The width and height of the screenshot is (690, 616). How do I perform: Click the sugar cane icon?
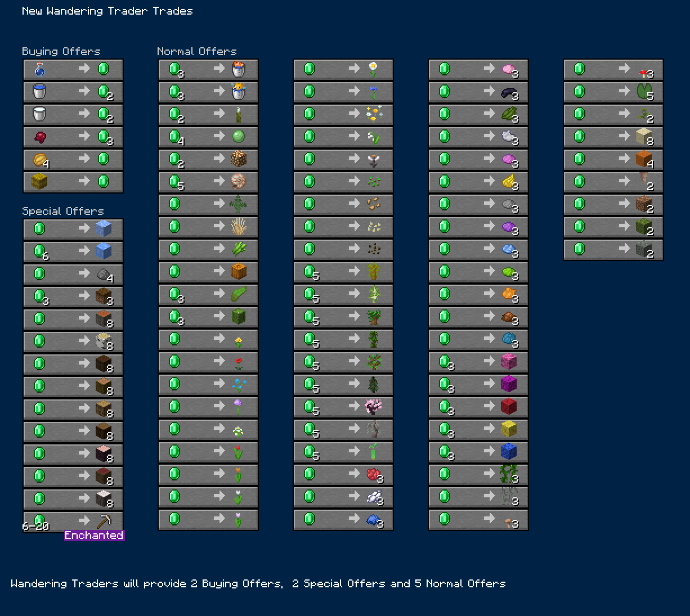click(x=239, y=249)
